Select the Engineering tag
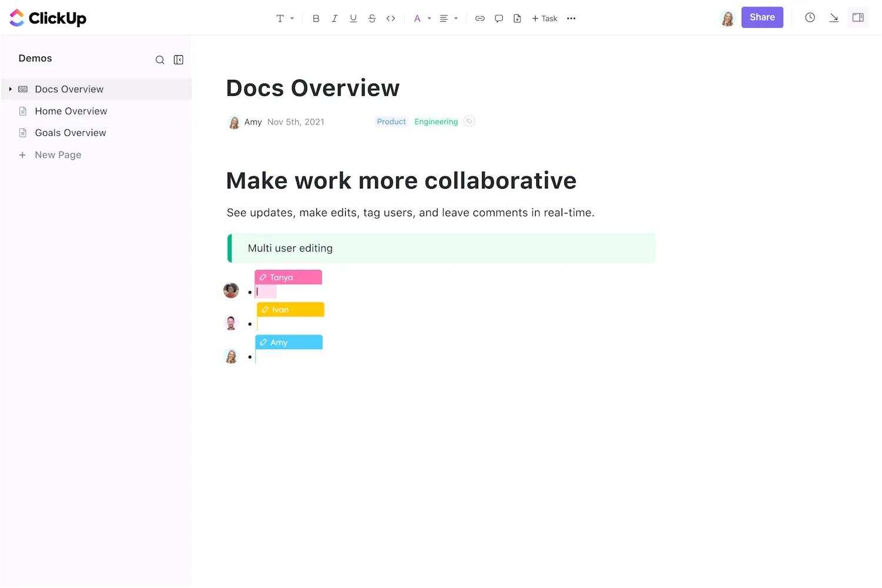The image size is (882, 588). [436, 122]
